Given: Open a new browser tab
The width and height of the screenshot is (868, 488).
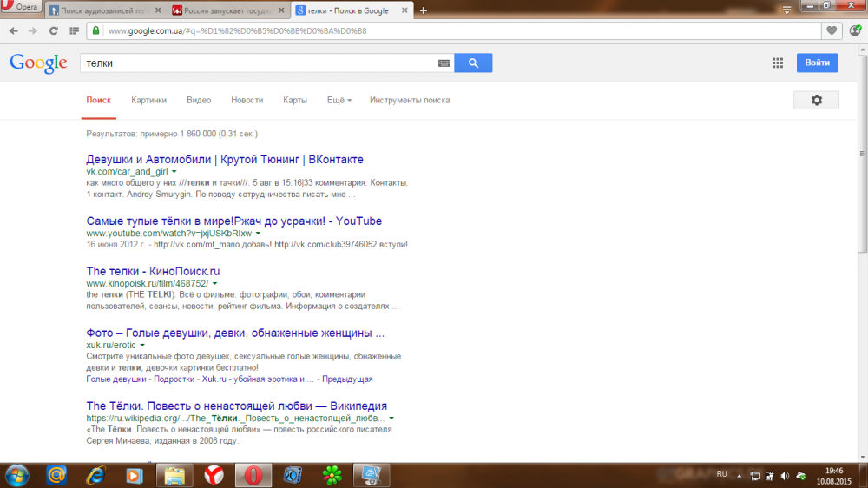Looking at the screenshot, I should click(x=424, y=10).
